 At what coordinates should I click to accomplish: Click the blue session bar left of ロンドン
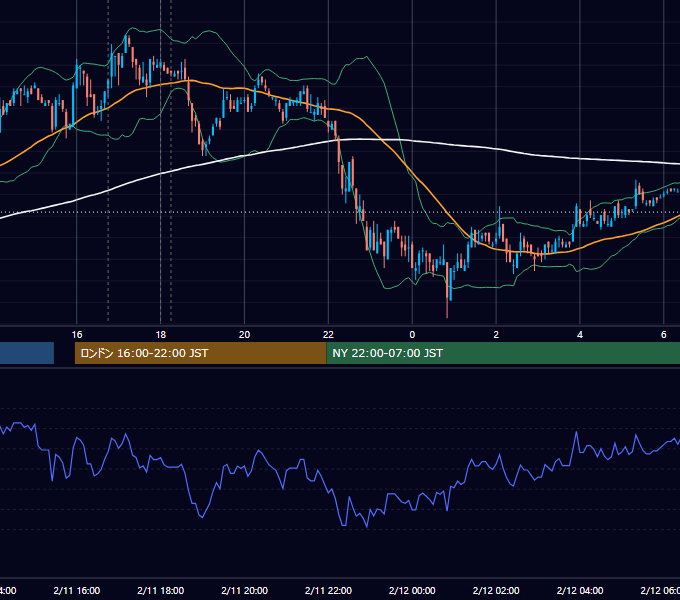click(27, 353)
